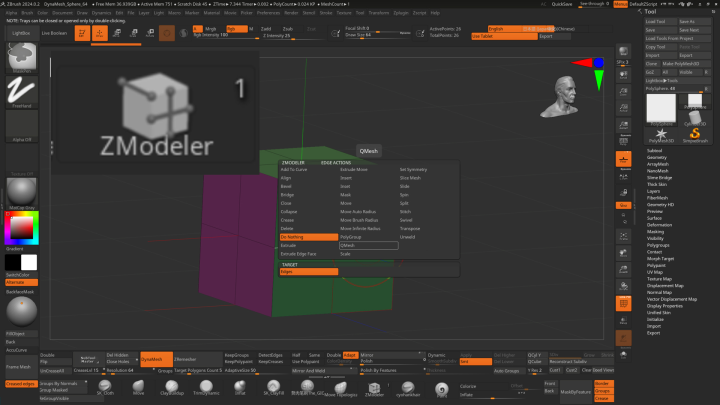The width and height of the screenshot is (720, 405).
Task: Expand the Geometry subpalette
Action: (657, 157)
